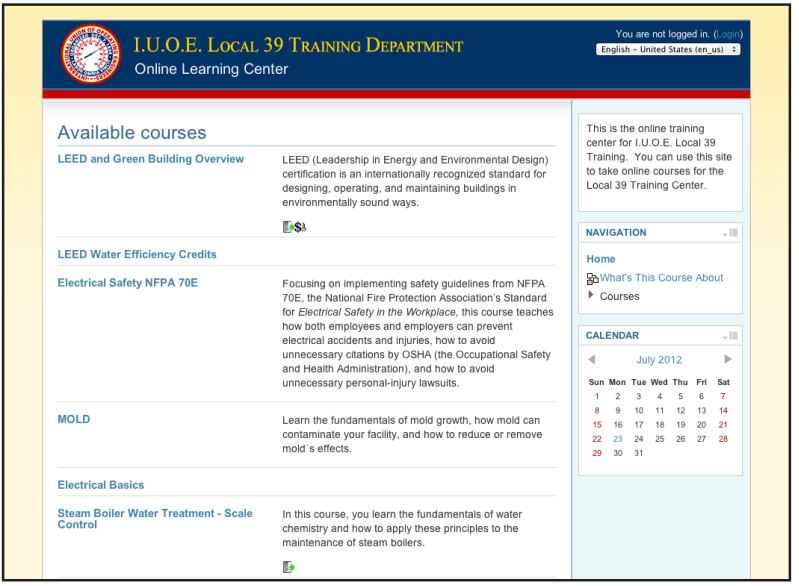Click self-enrollment icon under Steam Boiler course
799x586 pixels.
[288, 567]
